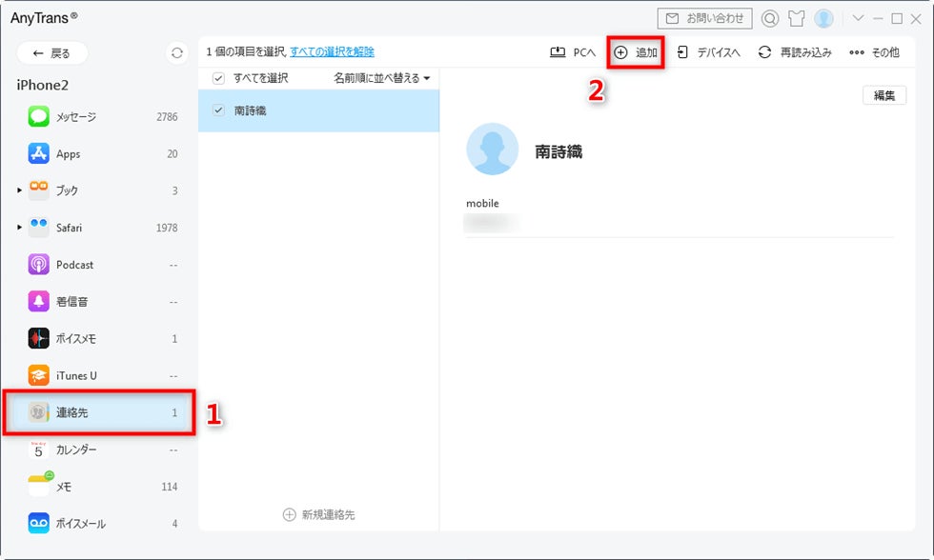Open the 着信音 ringtone bell icon
Screen dimensions: 934x560
(39, 301)
